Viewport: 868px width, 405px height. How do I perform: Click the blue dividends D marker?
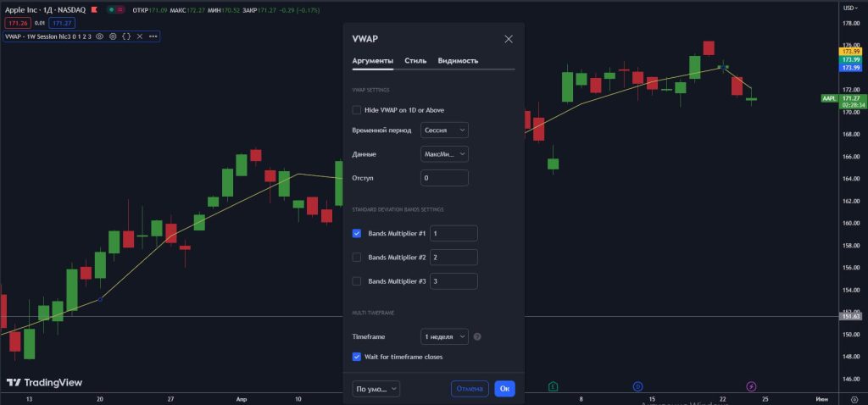tap(637, 386)
